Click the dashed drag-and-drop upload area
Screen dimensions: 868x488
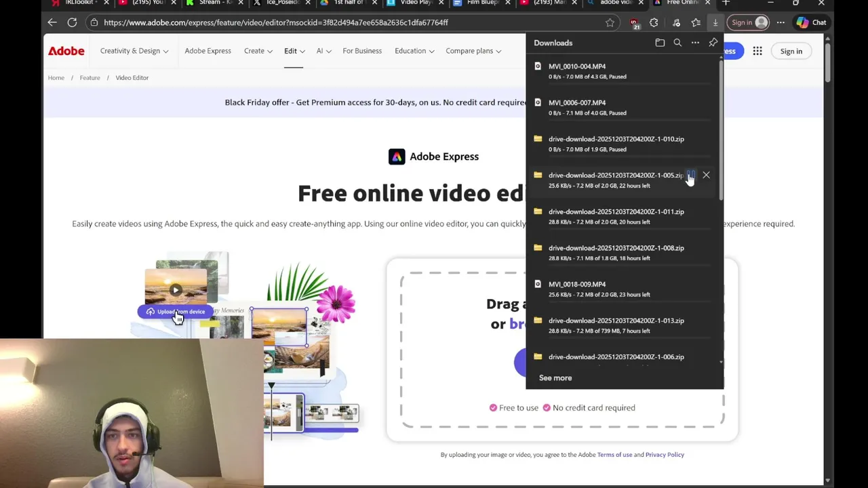[563, 350]
